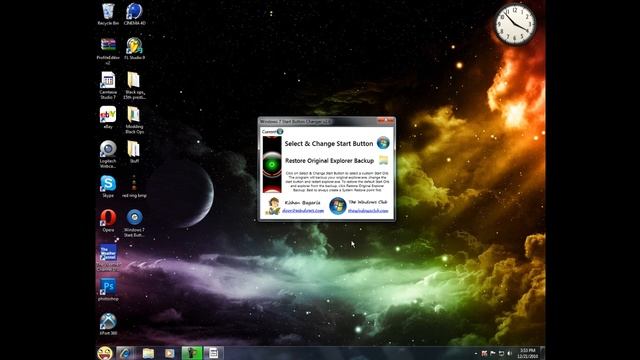Image resolution: width=640 pixels, height=360 pixels.
Task: Open the thewindowsclub.com link
Action: [x=368, y=211]
